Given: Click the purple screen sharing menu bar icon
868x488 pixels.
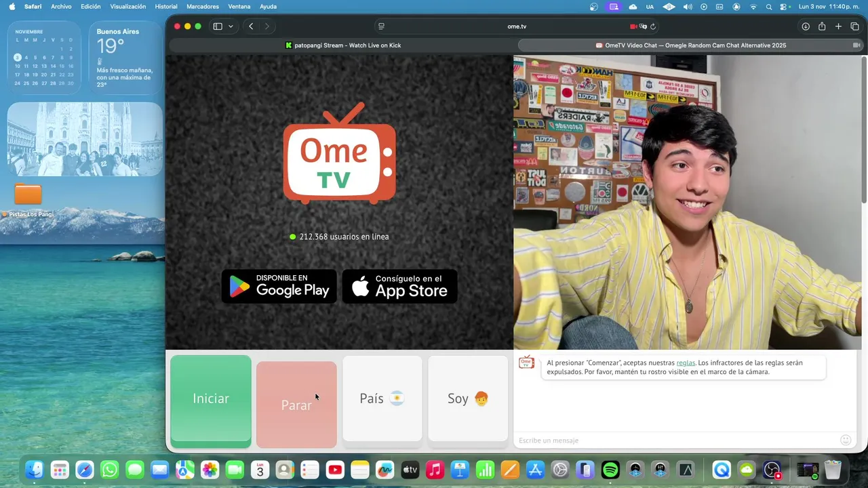Looking at the screenshot, I should (614, 6).
